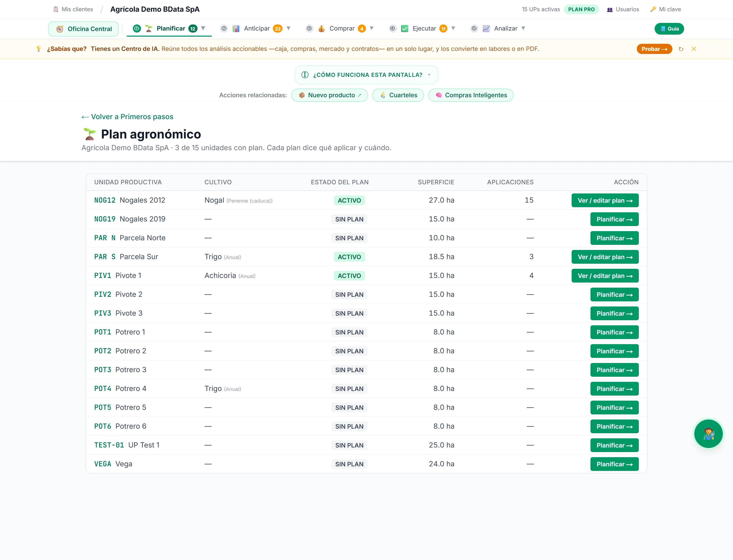
Task: Click Planificar for Nogales 2019
Action: click(614, 219)
